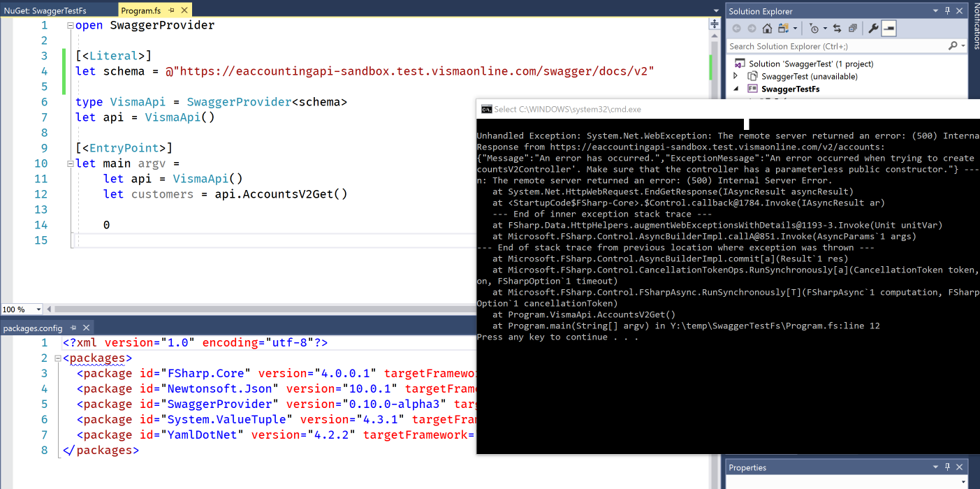Click the Back navigation arrow in Solution Explorer
The width and height of the screenshot is (980, 489).
pos(737,28)
